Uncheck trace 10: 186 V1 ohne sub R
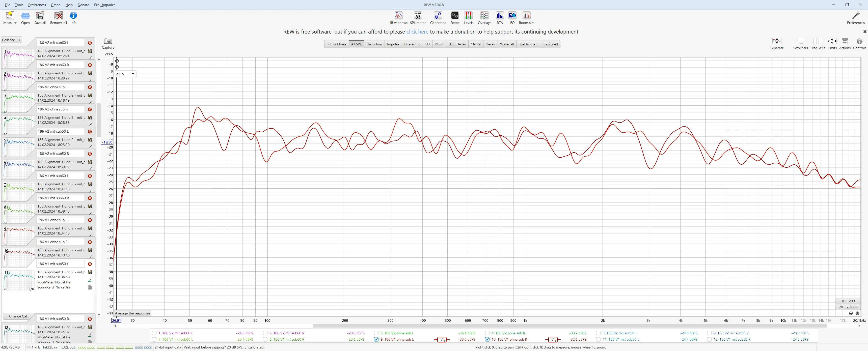 pos(487,340)
